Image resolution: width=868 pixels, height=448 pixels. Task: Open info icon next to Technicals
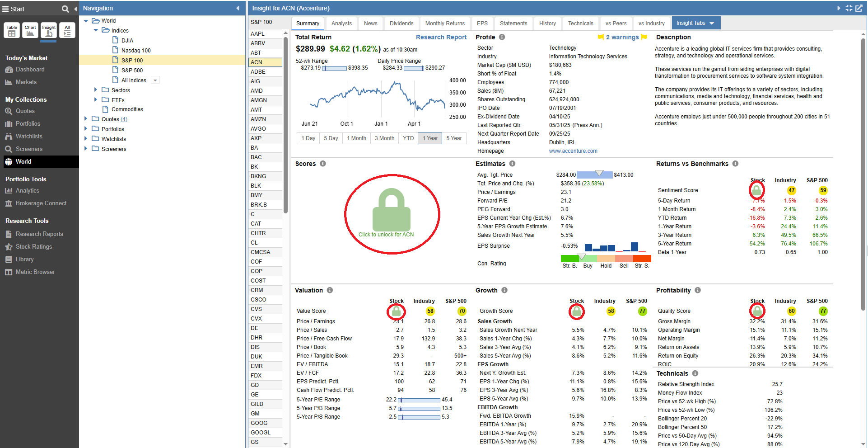695,373
